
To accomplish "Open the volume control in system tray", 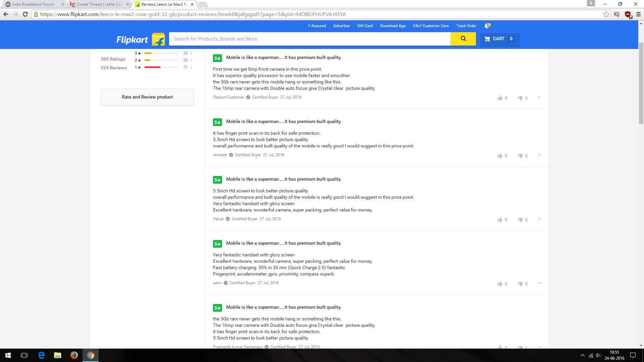I will (598, 355).
